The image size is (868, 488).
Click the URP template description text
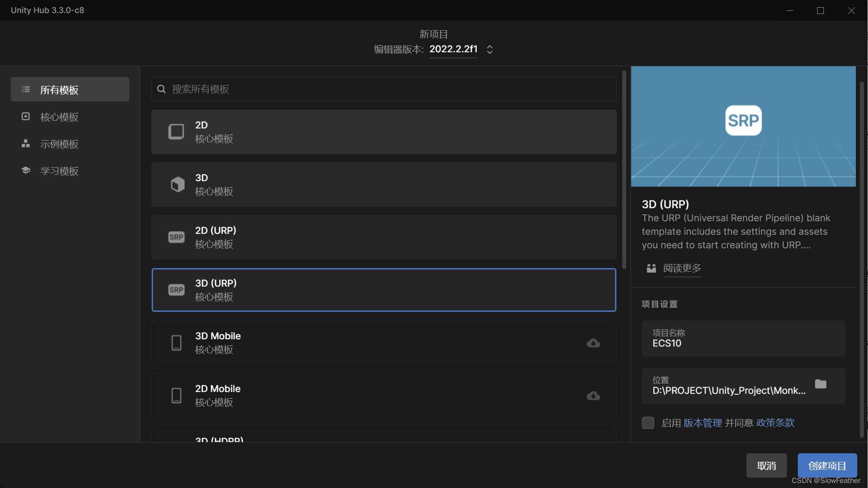[736, 232]
